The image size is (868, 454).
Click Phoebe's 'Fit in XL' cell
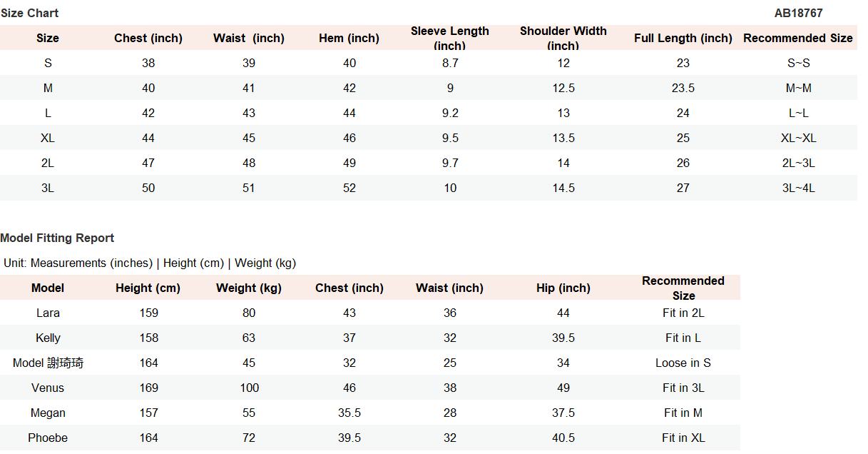(x=683, y=438)
